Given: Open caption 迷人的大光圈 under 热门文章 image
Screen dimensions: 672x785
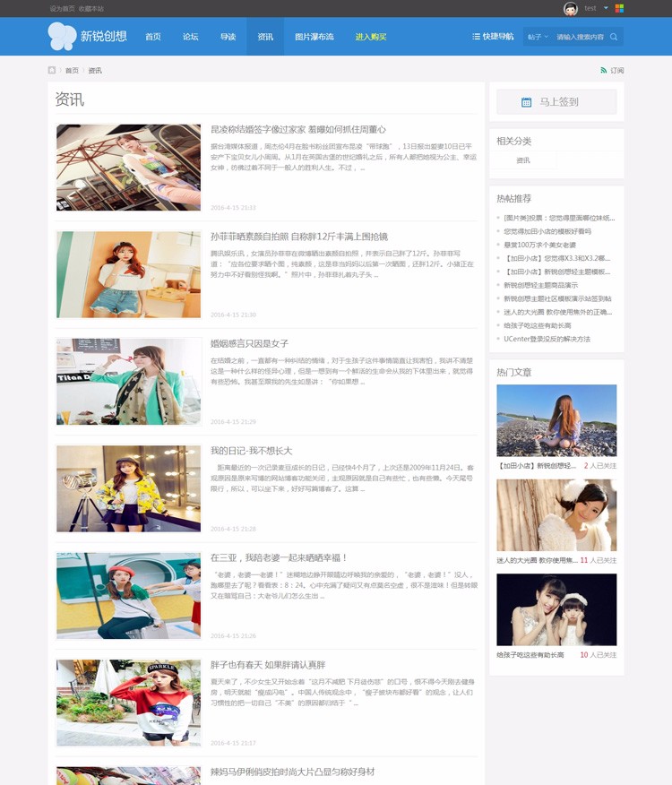Looking at the screenshot, I should [x=537, y=560].
